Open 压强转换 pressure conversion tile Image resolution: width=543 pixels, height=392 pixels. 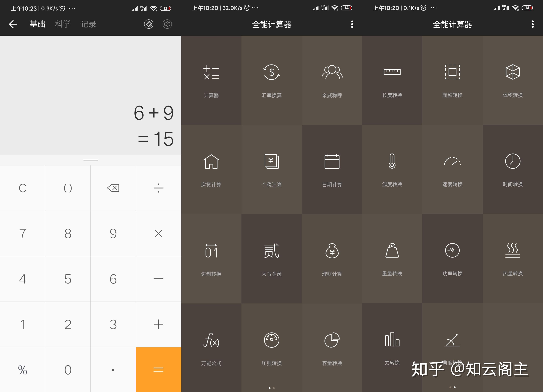pos(271,347)
